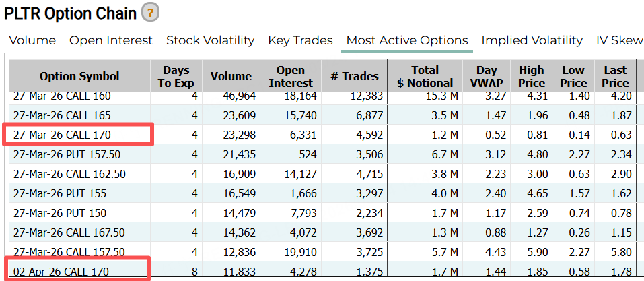This screenshot has width=644, height=281.
Task: Select the 27-Mar-26 CALL 170 row
Action: [62, 135]
